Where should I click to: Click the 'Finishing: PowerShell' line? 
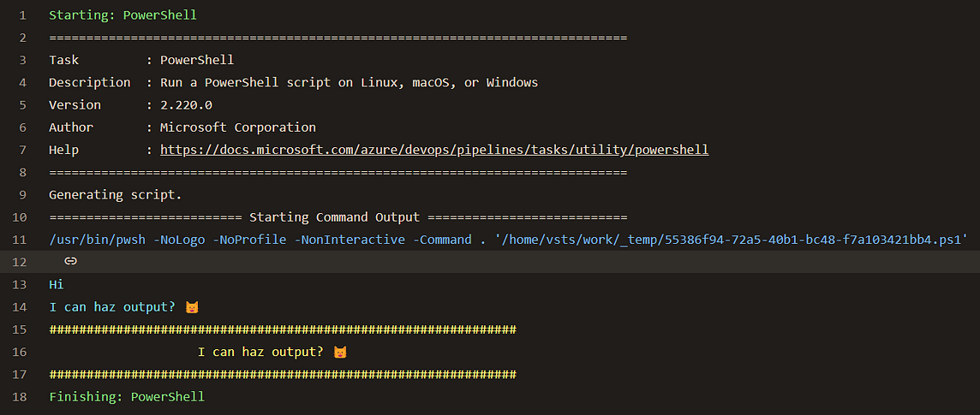[126, 397]
